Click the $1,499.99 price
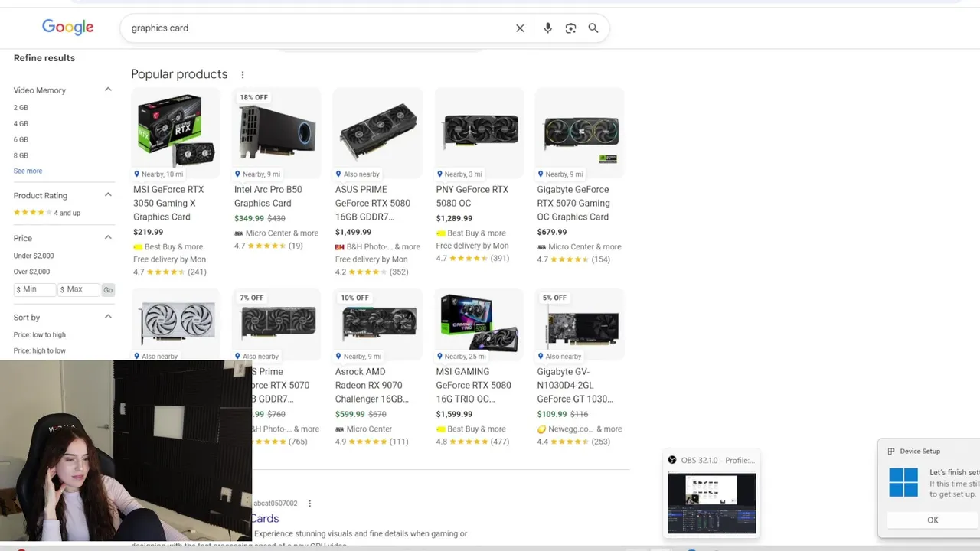Image resolution: width=980 pixels, height=551 pixels. click(353, 233)
